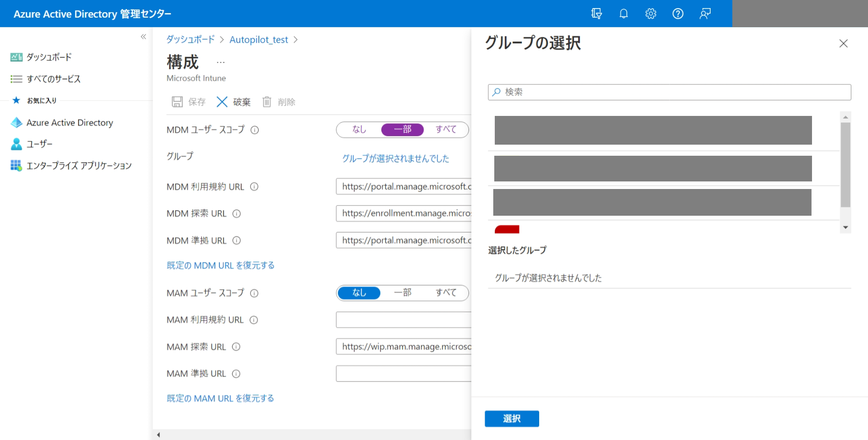Image resolution: width=868 pixels, height=440 pixels.
Task: Open the feedback icon in header
Action: (x=705, y=14)
